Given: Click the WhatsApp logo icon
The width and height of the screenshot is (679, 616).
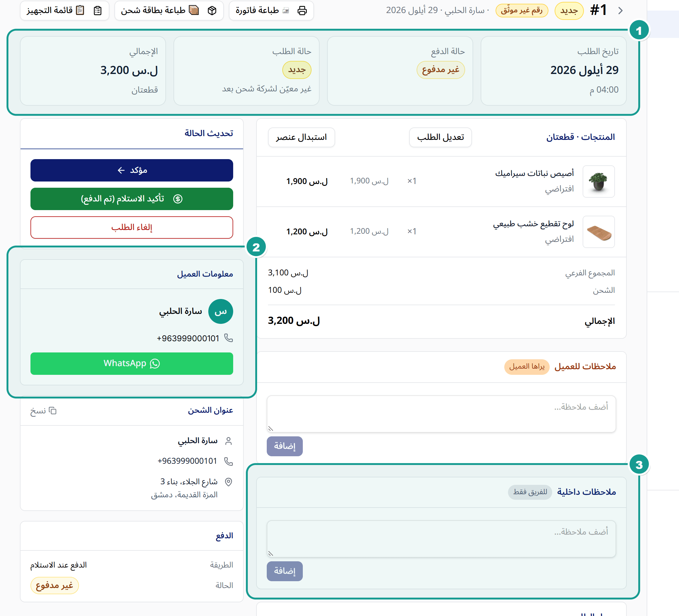Looking at the screenshot, I should [x=155, y=364].
